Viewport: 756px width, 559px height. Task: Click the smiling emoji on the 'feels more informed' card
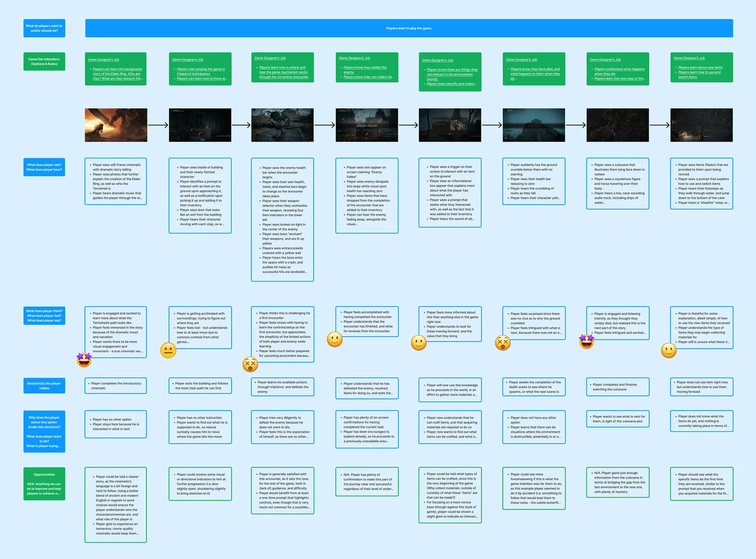419,343
